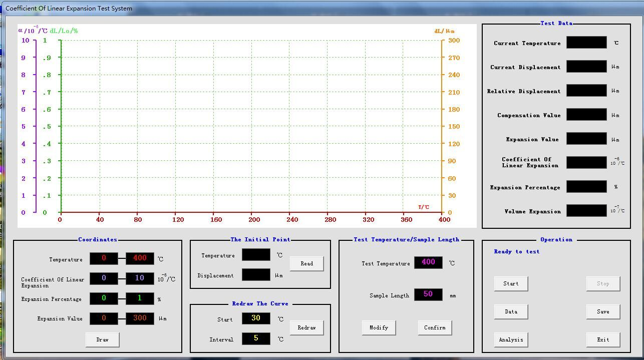Click the redraw Interval field showing 5
This screenshot has height=360, width=644.
256,338
